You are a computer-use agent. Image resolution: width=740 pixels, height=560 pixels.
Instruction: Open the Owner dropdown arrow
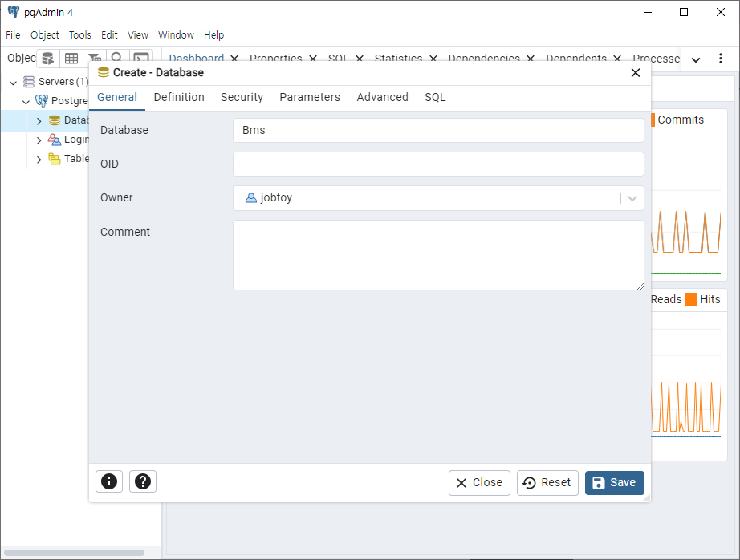click(x=632, y=198)
